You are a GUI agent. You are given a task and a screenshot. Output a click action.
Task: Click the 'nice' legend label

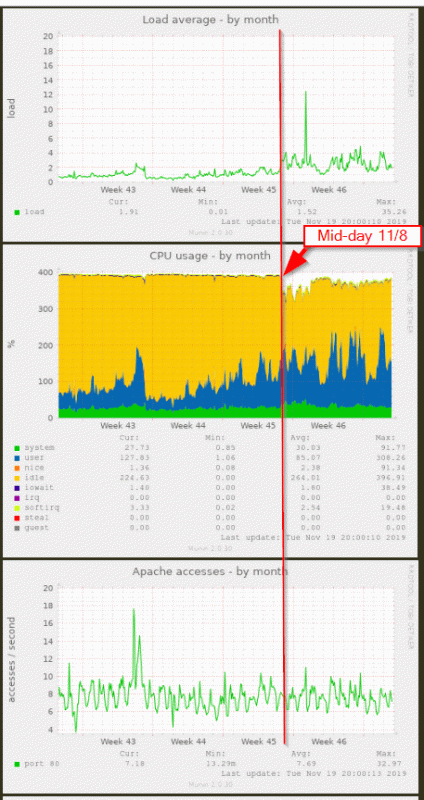34,467
